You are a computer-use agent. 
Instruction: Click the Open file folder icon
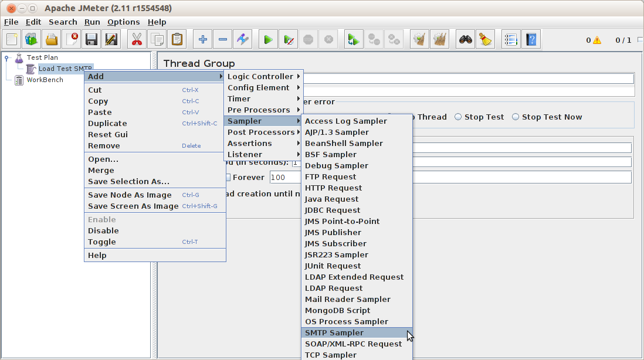52,40
